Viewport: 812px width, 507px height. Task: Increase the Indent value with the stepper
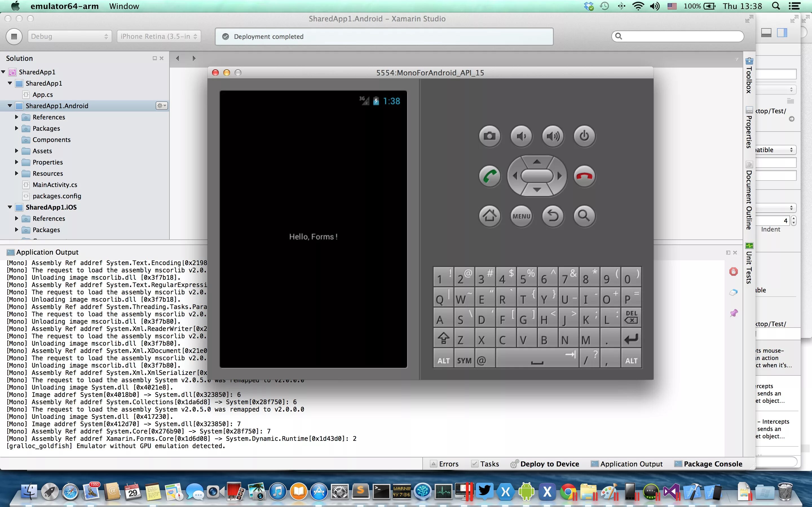pos(794,218)
